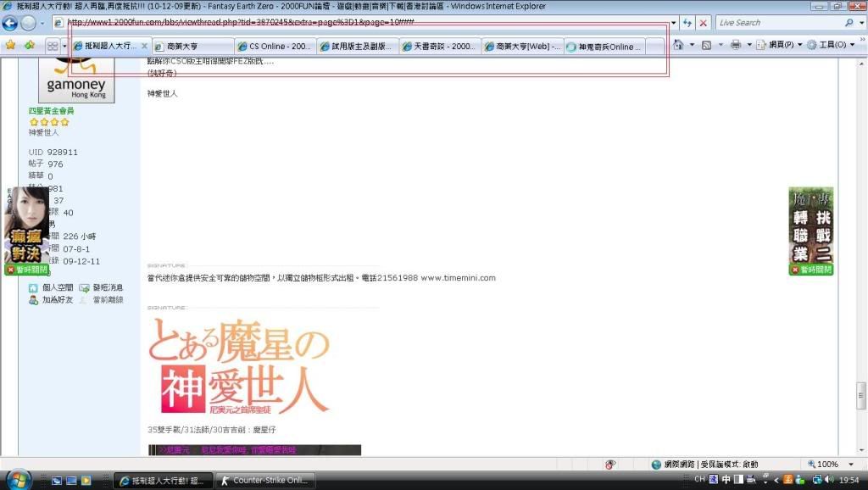
Task: Click the Print toolbar icon
Action: click(x=736, y=45)
